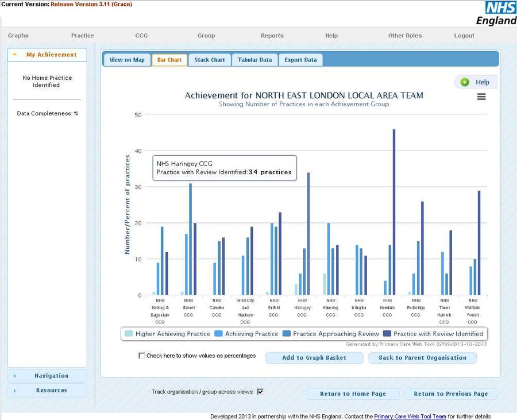
Task: Switch to the Tabular Data tab
Action: 255,60
